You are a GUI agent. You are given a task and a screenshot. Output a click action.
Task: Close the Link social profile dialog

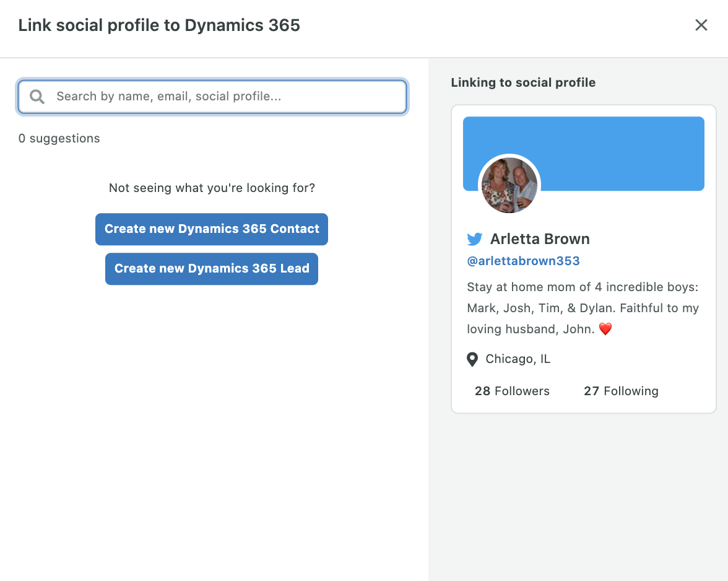coord(701,25)
